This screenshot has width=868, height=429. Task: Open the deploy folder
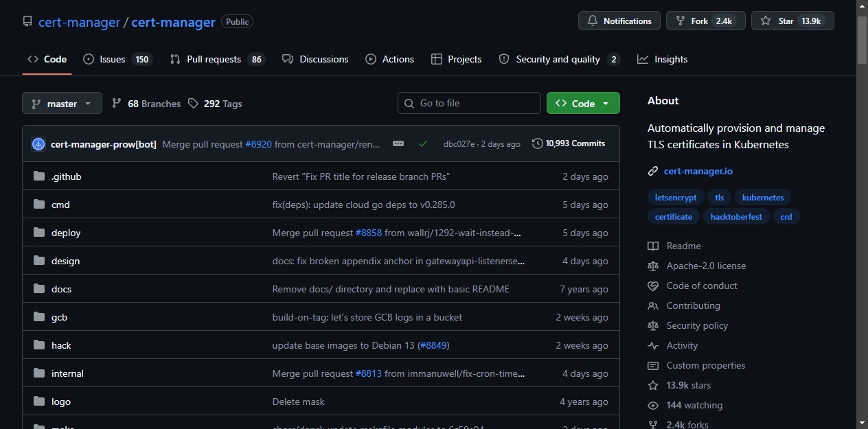(66, 233)
